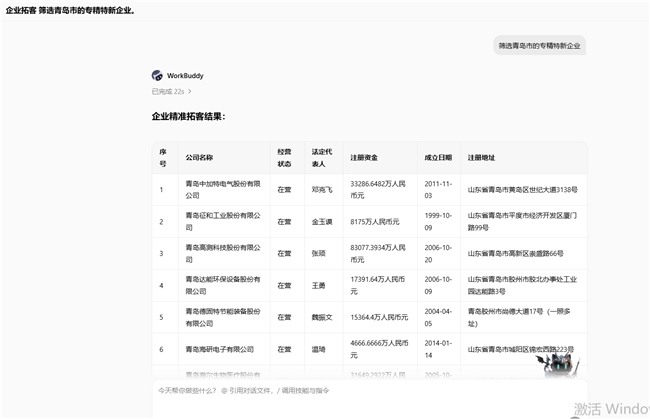Click the cat mascot icon near the table
The width and height of the screenshot is (650, 419).
(x=558, y=364)
